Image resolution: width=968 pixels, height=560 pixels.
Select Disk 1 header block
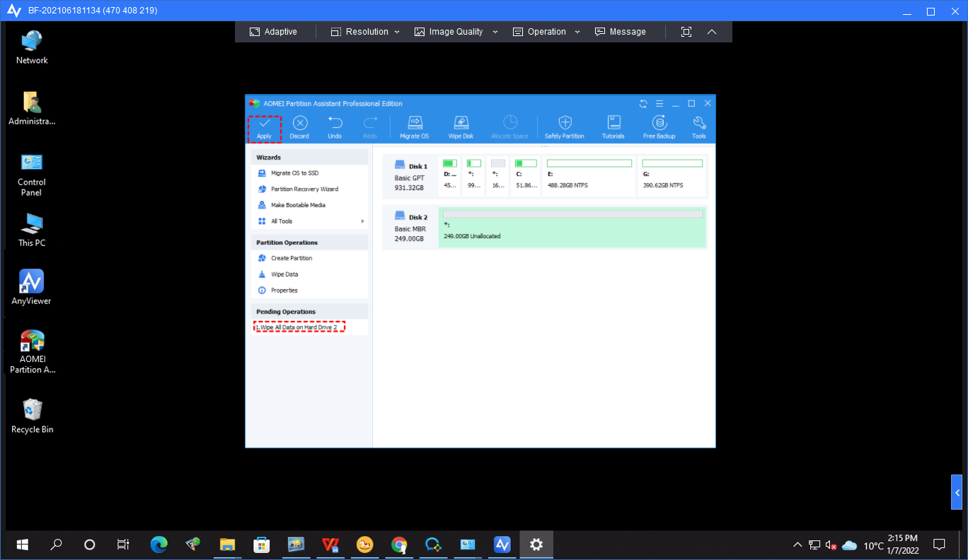(x=410, y=177)
